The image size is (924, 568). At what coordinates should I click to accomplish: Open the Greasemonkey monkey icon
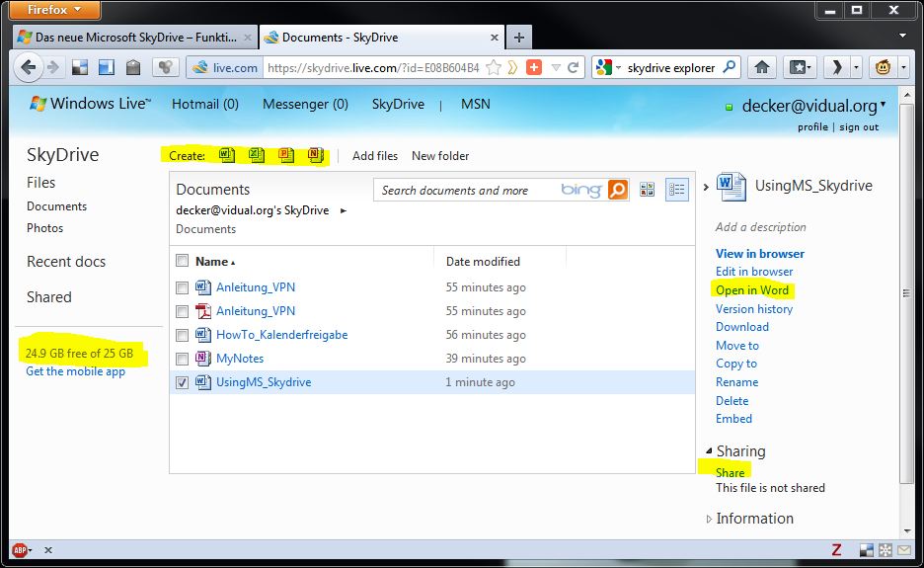pyautogui.click(x=883, y=67)
